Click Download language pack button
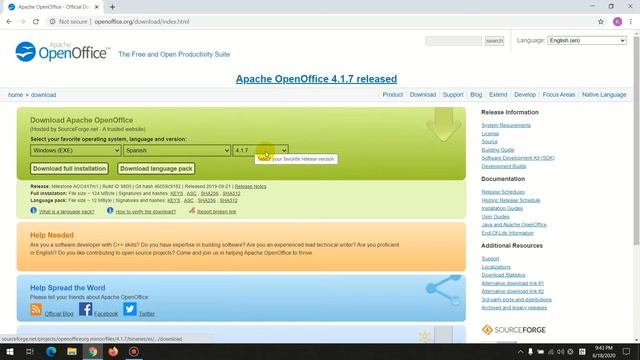The image size is (640, 360). pyautogui.click(x=156, y=169)
